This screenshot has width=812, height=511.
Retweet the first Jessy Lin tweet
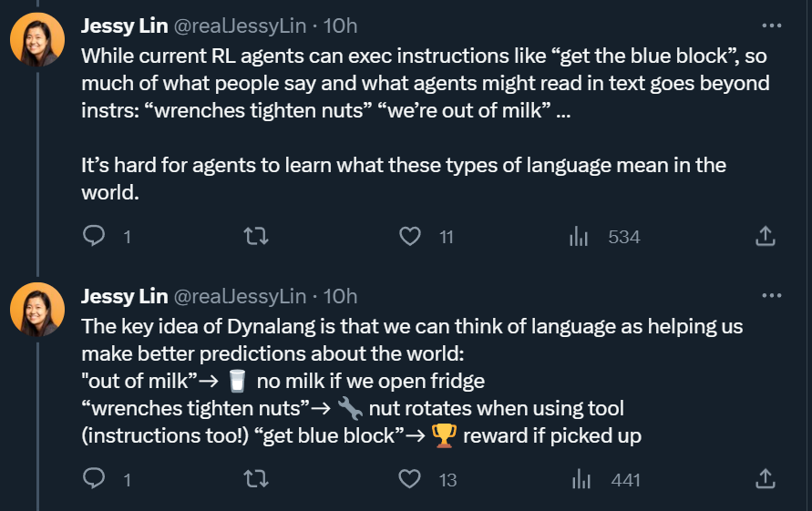(256, 237)
